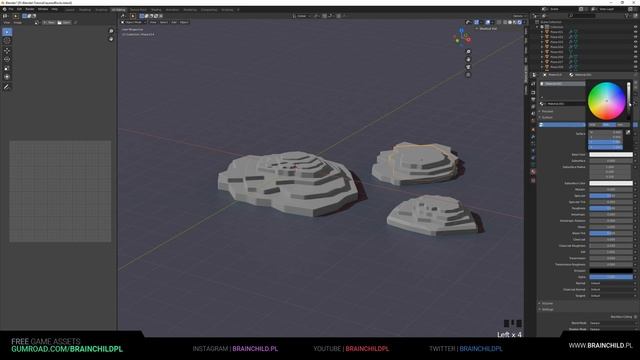
Task: Adjust the color value brightness slider
Action: click(629, 101)
